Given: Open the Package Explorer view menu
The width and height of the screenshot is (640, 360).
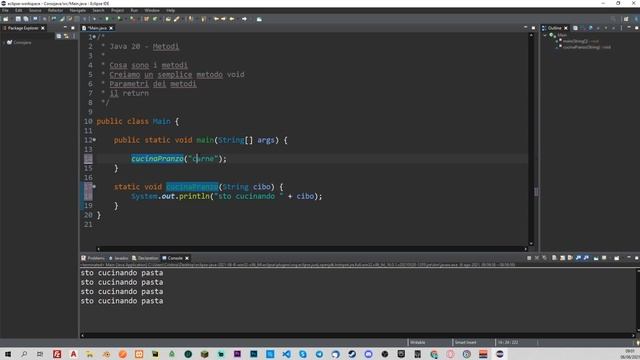Looking at the screenshot, I should [74, 36].
